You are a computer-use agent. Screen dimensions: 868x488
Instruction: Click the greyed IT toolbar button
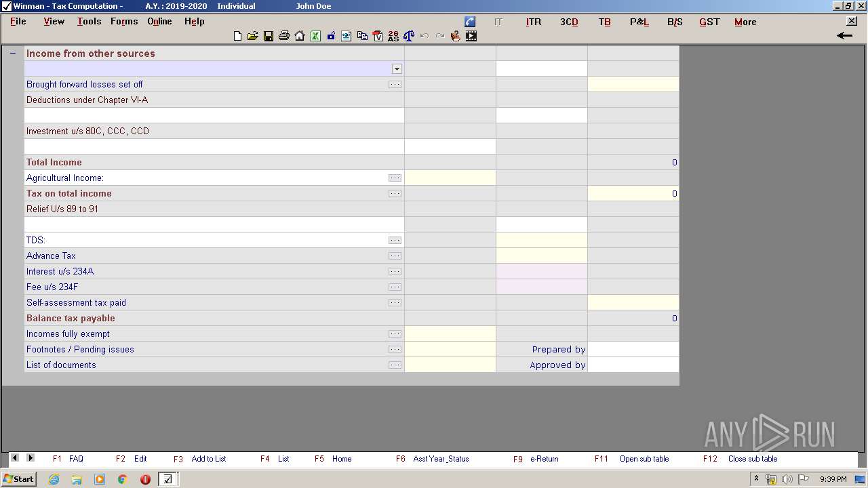pos(498,22)
